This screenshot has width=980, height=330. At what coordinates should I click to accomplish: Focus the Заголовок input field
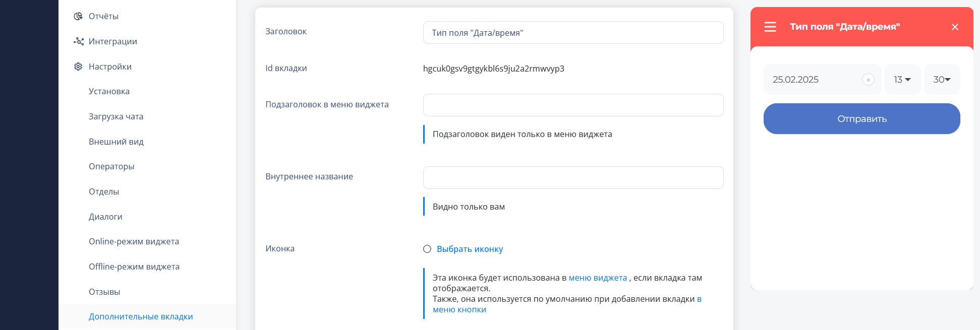tap(573, 33)
